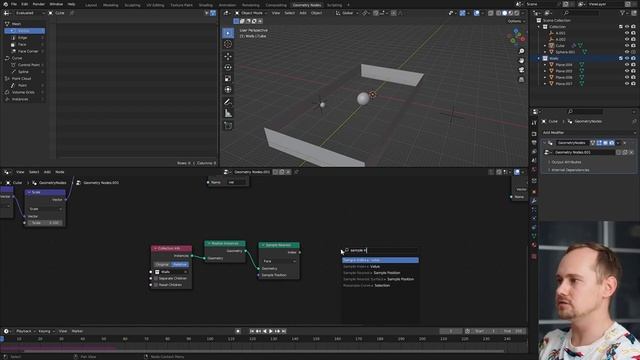This screenshot has width=640, height=360.
Task: Toggle visibility of Collection in outliner
Action: click(x=627, y=27)
